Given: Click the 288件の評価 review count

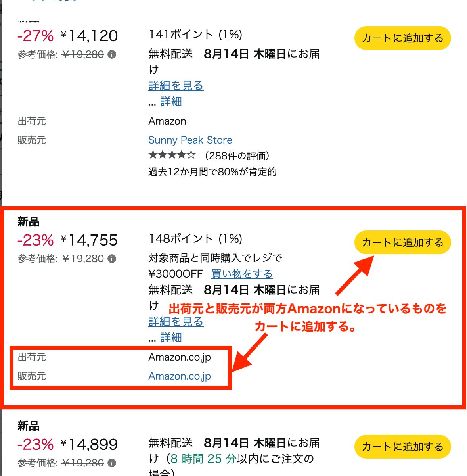Looking at the screenshot, I should [x=237, y=156].
